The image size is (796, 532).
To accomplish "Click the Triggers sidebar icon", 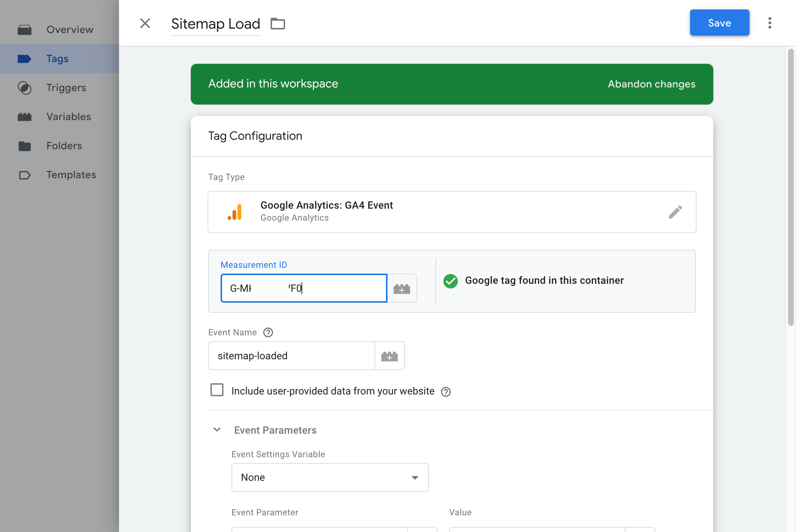I will click(x=25, y=88).
